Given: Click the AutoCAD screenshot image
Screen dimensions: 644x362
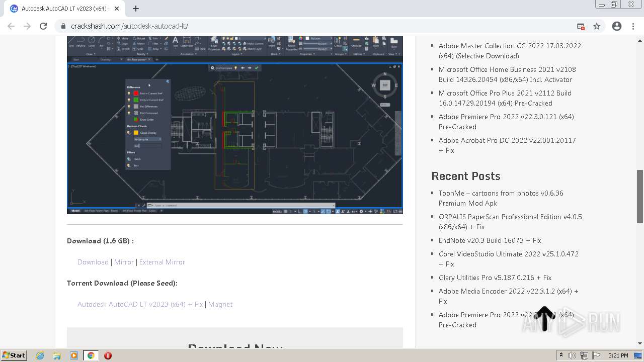Looking at the screenshot, I should click(x=235, y=125).
